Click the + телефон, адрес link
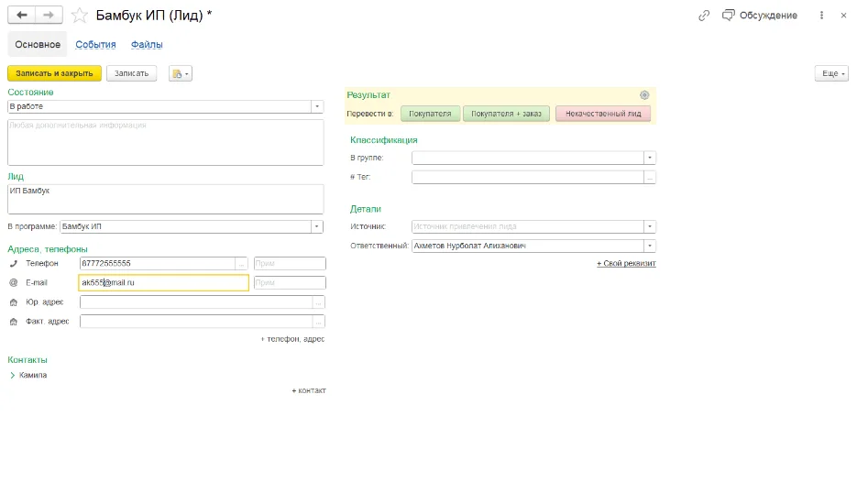The image size is (857, 504). (292, 339)
